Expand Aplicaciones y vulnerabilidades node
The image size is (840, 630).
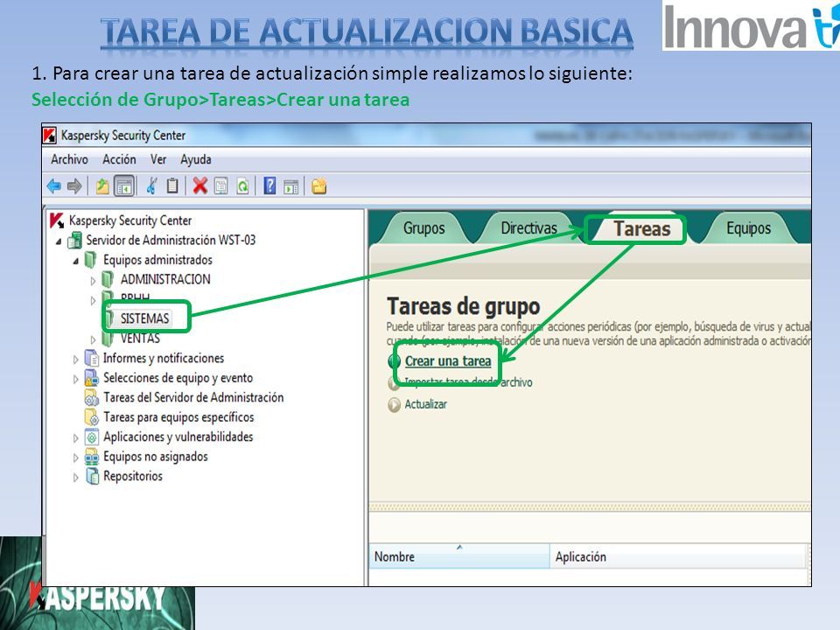click(75, 438)
